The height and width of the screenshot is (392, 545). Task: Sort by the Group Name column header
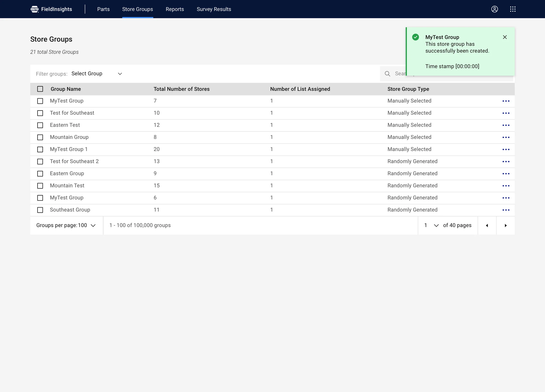(66, 89)
